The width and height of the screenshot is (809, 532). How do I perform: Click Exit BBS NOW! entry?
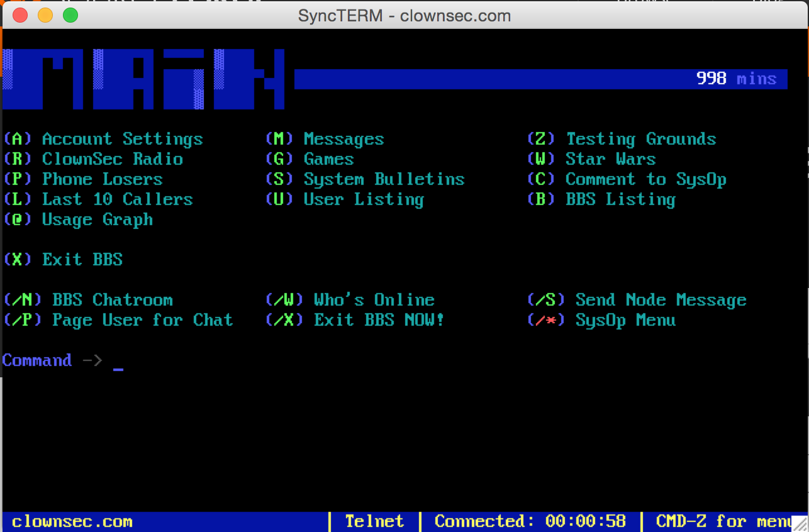pos(355,320)
